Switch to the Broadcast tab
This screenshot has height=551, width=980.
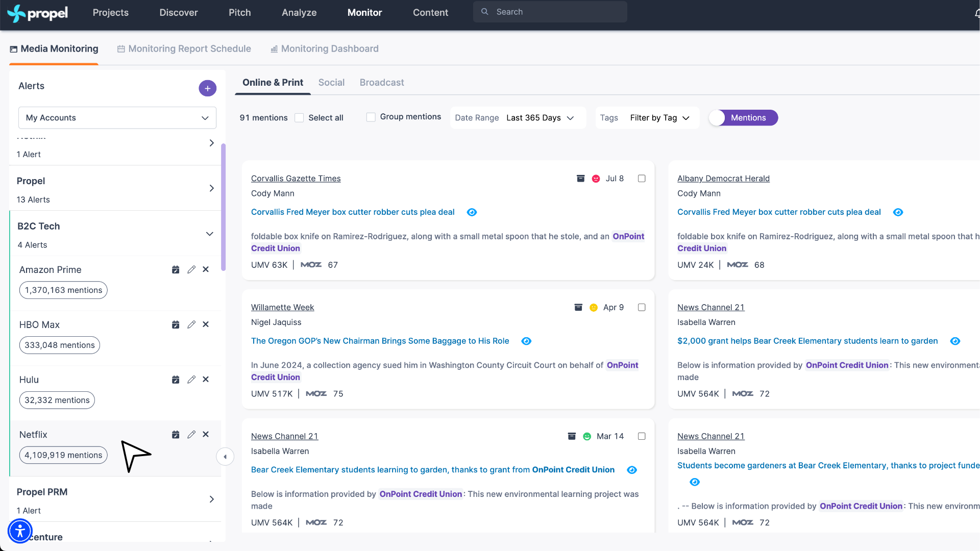(382, 83)
